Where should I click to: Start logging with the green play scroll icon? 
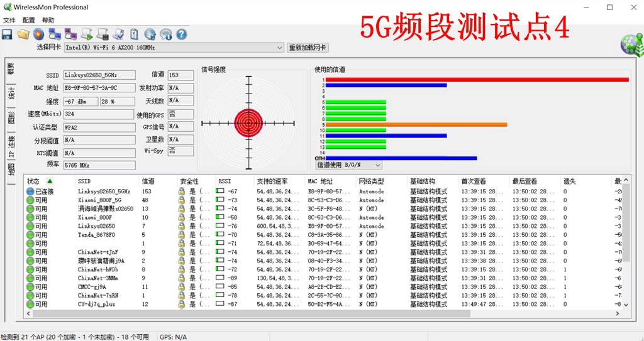click(x=87, y=34)
